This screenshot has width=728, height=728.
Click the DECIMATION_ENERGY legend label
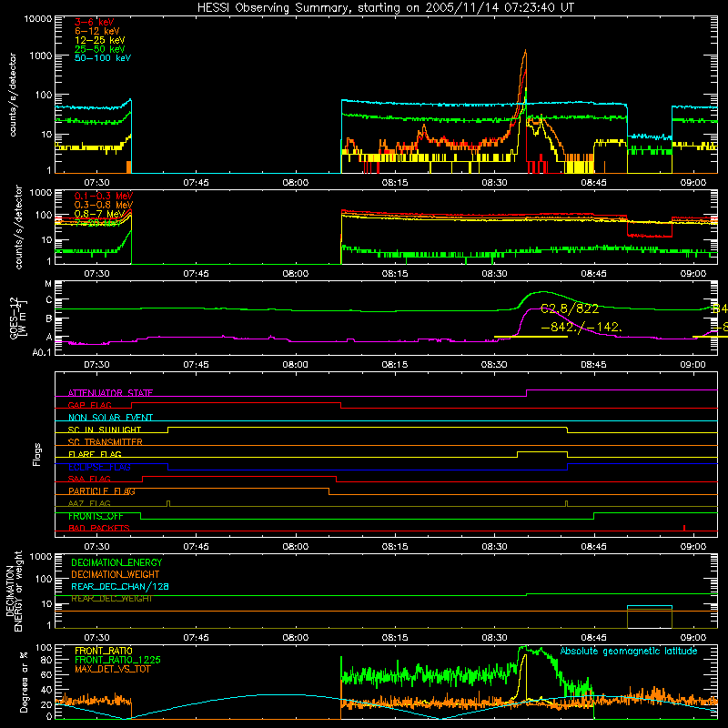116,562
